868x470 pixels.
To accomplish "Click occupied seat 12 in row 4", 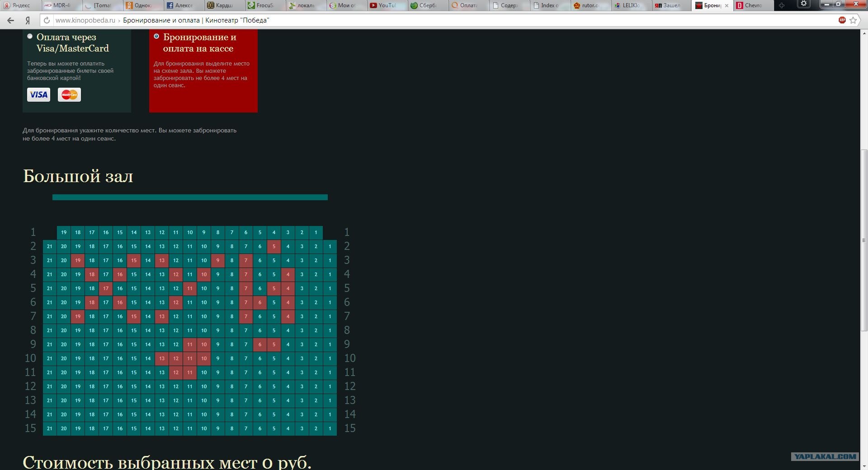I will [x=176, y=274].
